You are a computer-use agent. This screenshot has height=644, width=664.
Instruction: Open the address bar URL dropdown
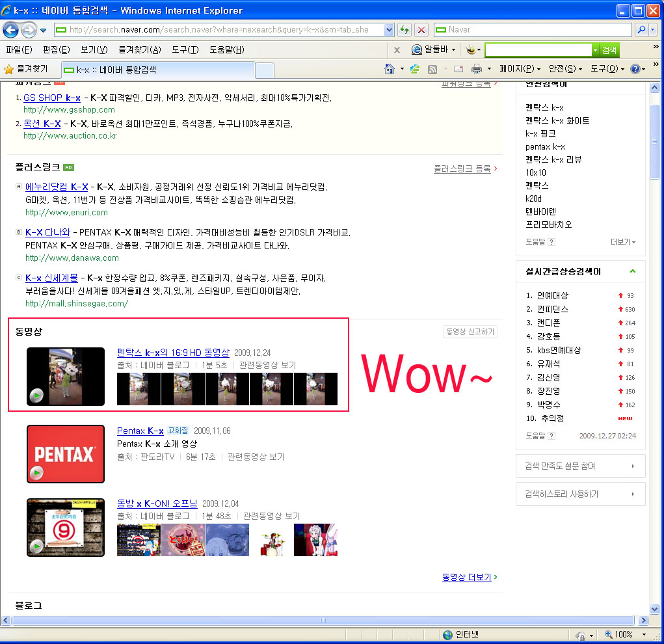coord(389,30)
